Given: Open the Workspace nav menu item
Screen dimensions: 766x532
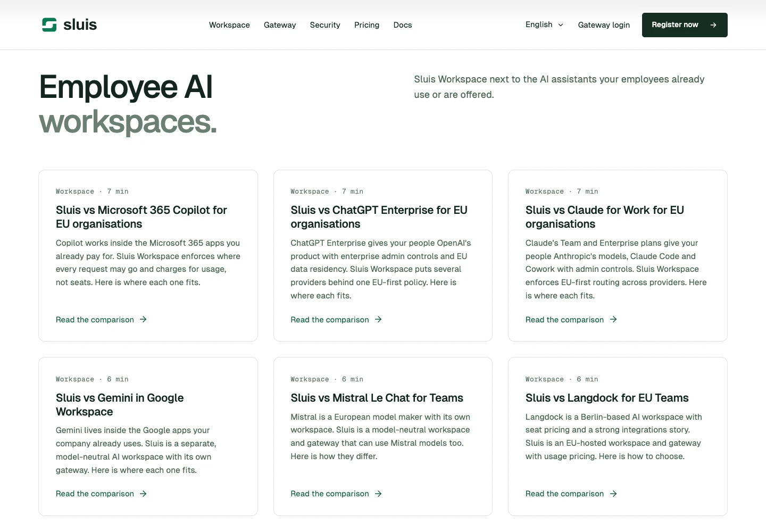Looking at the screenshot, I should [x=229, y=25].
